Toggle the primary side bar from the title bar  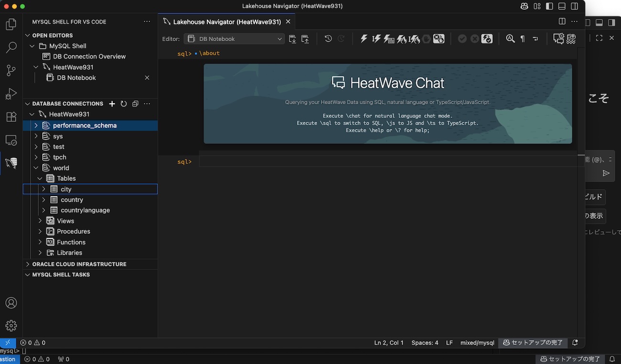550,6
